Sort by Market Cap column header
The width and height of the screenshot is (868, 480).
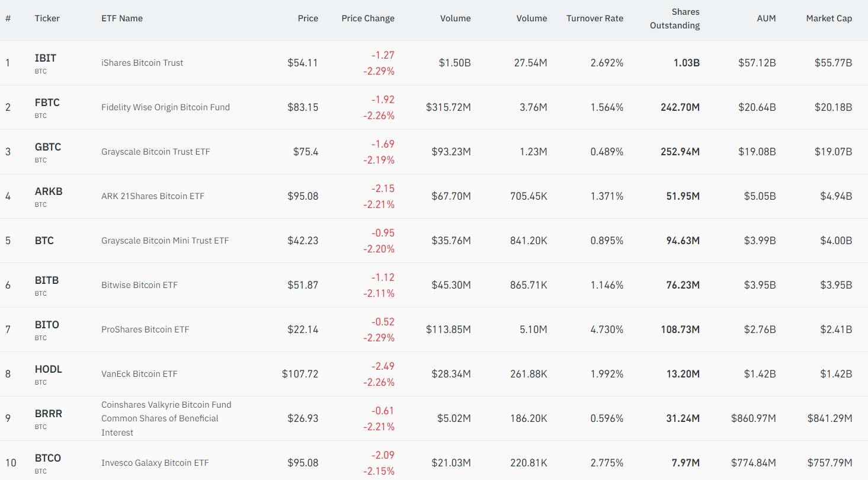point(829,18)
